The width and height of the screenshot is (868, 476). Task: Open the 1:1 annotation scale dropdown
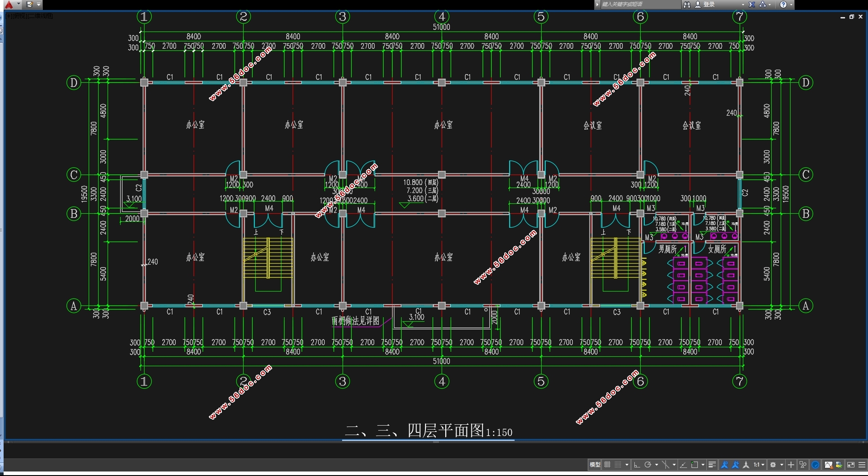[759, 465]
